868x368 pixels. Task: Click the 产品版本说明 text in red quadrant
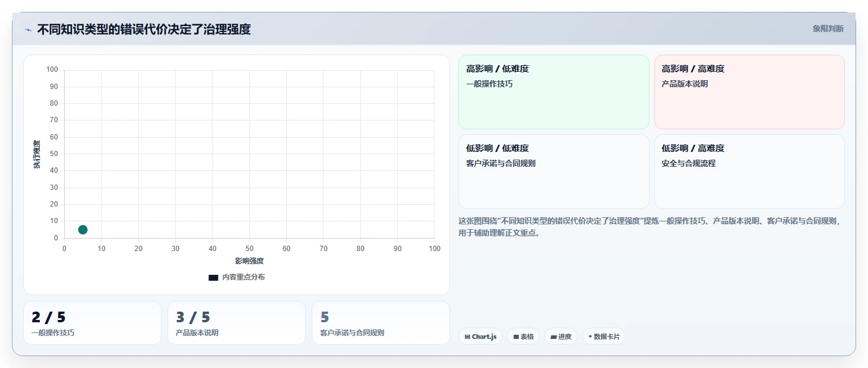pyautogui.click(x=685, y=84)
